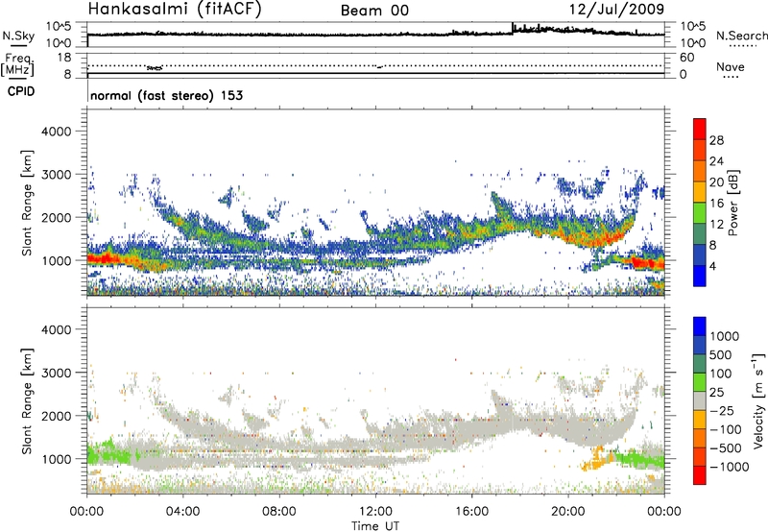The image size is (768, 532).
Task: Click the 04:00 time axis tick label
Action: coord(182,512)
